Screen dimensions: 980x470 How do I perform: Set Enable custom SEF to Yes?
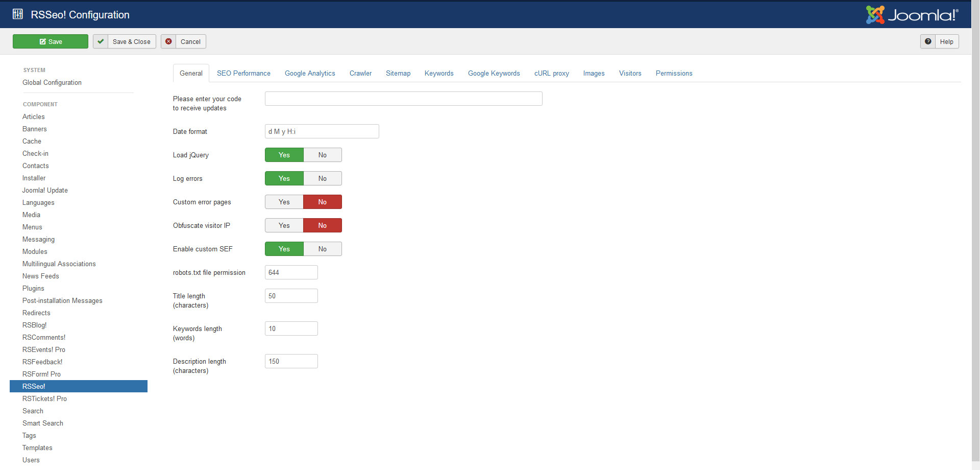(x=284, y=249)
